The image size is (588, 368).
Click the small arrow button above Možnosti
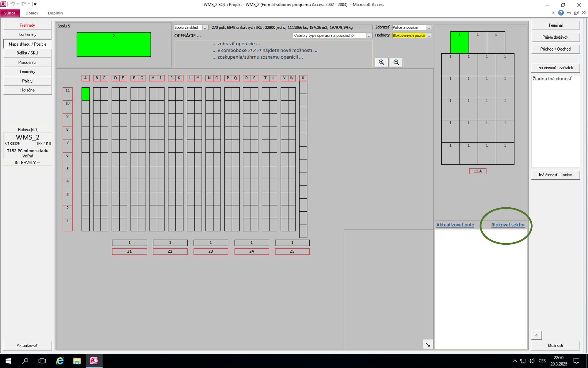pyautogui.click(x=536, y=335)
